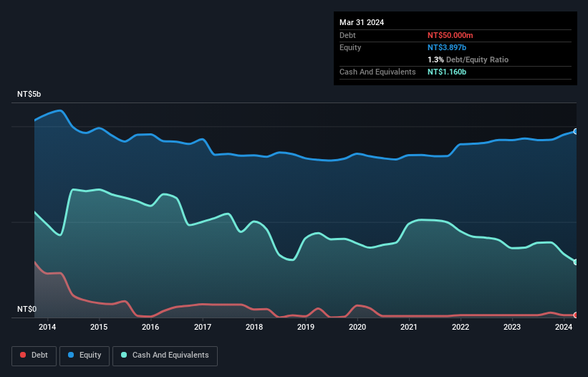Click the 2017 x-axis label

point(203,327)
